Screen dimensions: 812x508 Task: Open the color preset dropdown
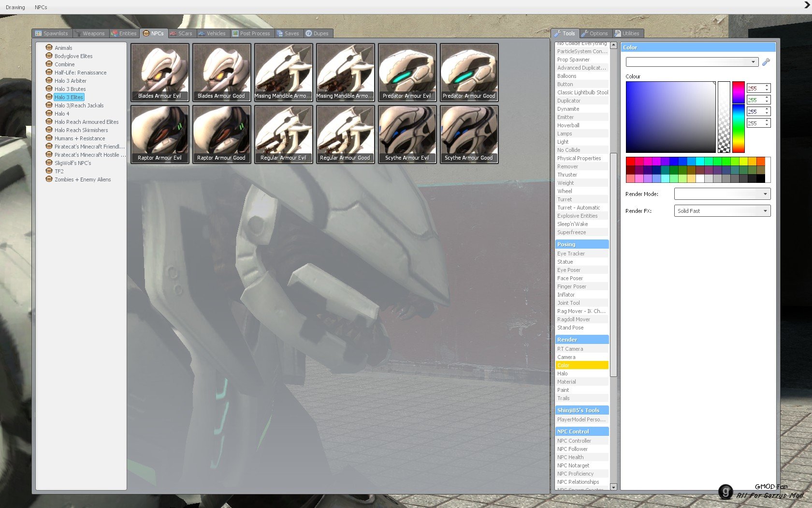(692, 62)
